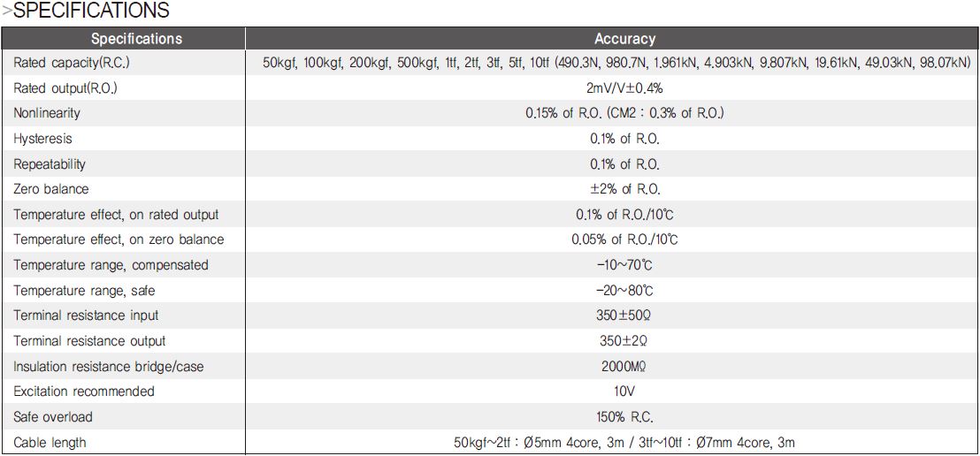Click the ±2% of R.O. zero balance value
Viewport: 980px width, 456px height.
tap(624, 189)
